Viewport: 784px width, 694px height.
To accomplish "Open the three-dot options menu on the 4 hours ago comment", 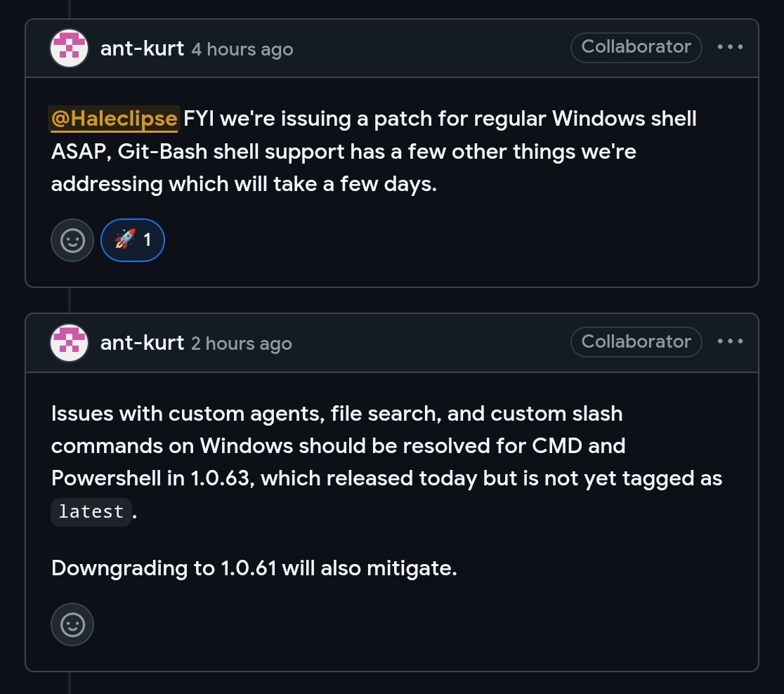I will 730,47.
